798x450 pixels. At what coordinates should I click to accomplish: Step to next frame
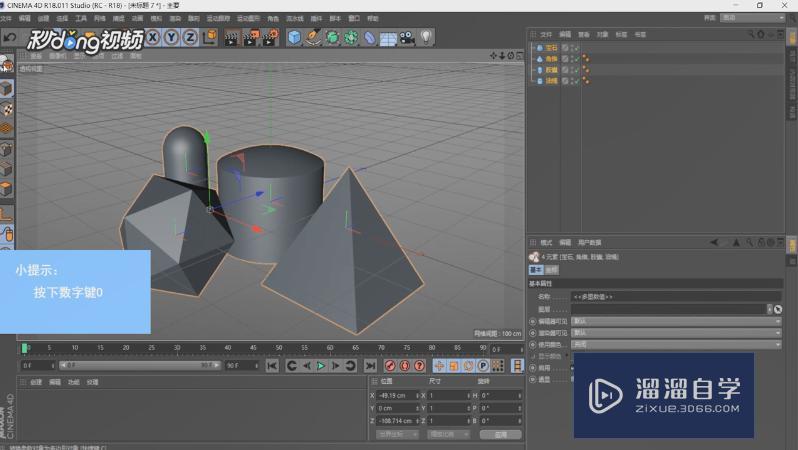(336, 365)
